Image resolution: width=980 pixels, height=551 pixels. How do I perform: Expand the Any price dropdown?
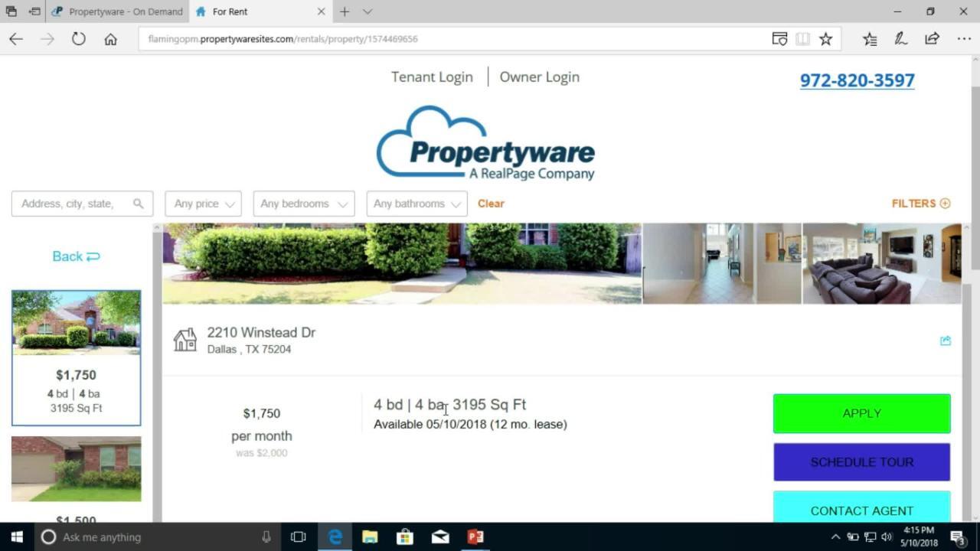coord(204,204)
